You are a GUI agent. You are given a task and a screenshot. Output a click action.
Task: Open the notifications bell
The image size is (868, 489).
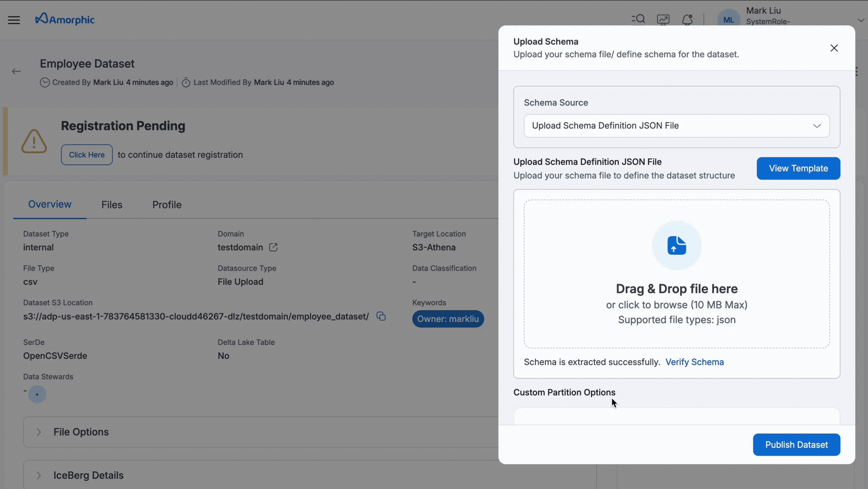(x=687, y=20)
